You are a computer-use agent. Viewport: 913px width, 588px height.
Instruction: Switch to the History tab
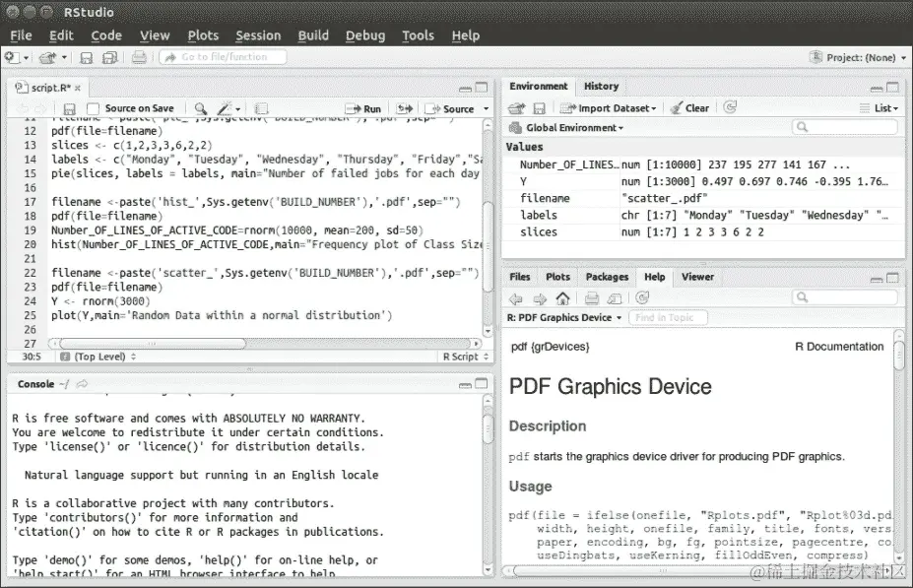[x=601, y=86]
